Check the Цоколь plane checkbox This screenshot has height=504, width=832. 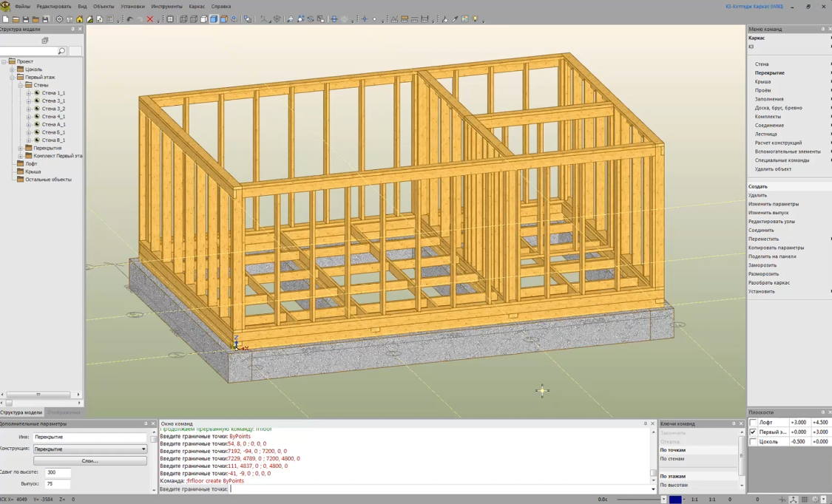(752, 441)
